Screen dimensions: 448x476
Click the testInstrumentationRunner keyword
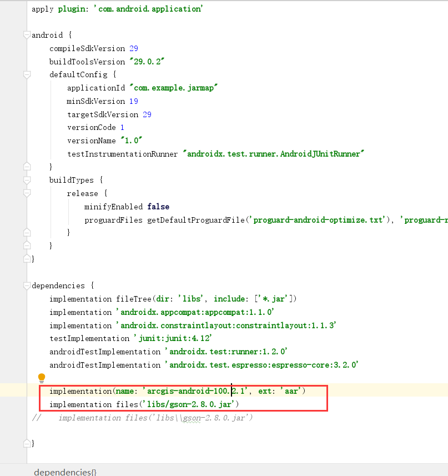point(122,154)
